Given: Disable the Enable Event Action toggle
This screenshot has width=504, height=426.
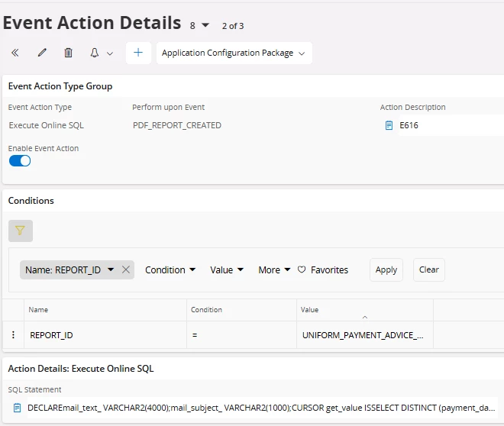Looking at the screenshot, I should pos(20,161).
